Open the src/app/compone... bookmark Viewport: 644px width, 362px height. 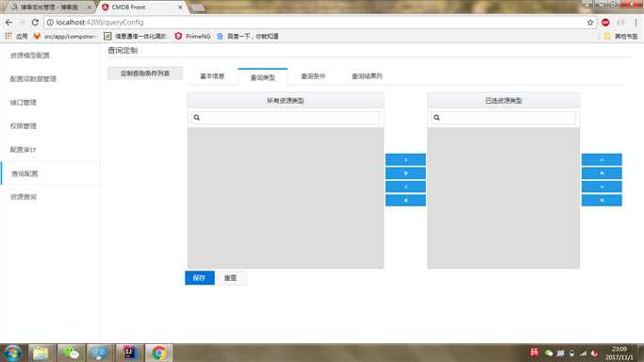coord(64,36)
